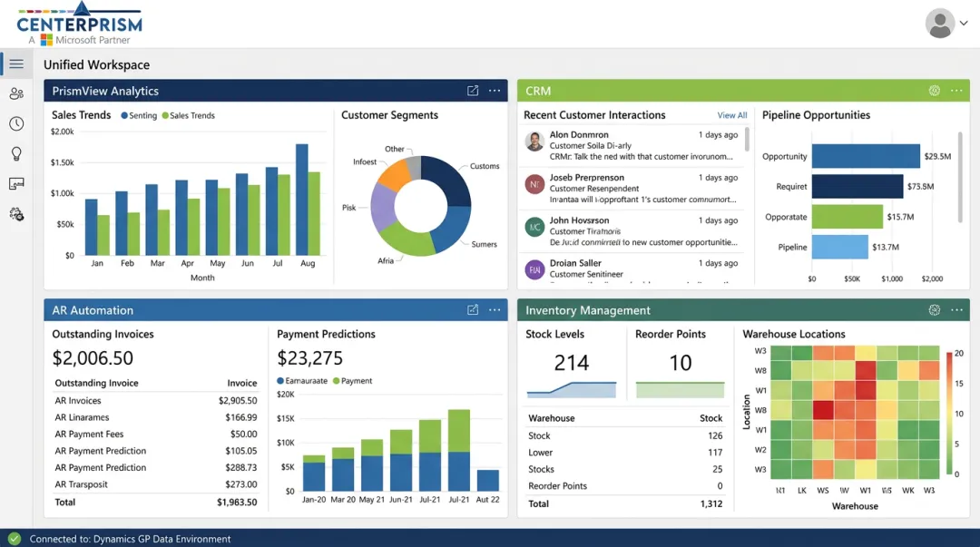Screen dimensions: 980x547
Task: Click the Reorder Points value 10
Action: 680,363
